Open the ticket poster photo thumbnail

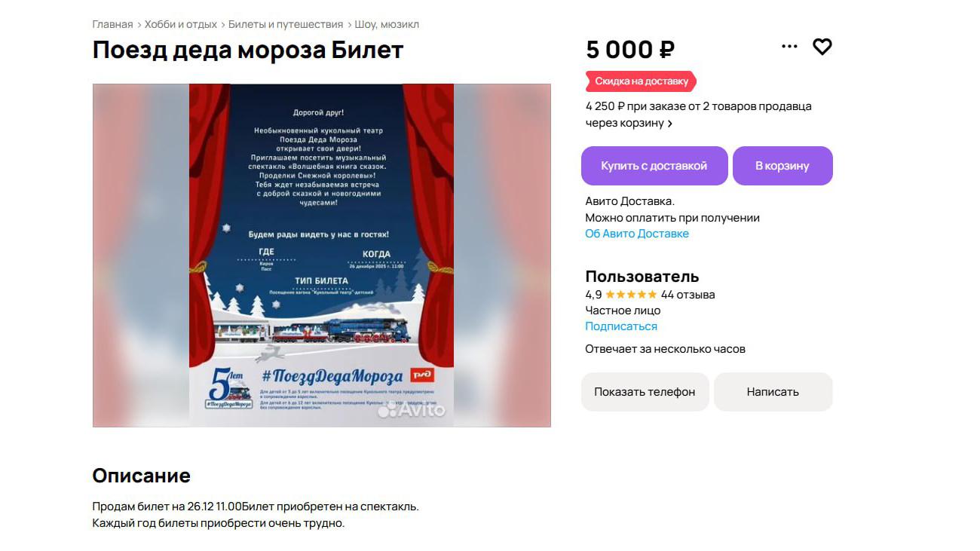pos(322,256)
